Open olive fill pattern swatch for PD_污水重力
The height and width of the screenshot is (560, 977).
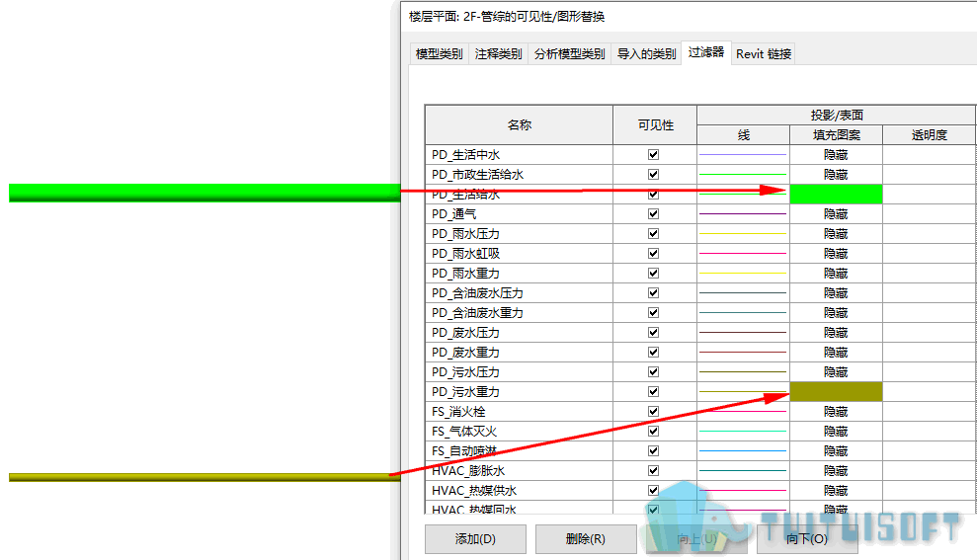(x=836, y=392)
